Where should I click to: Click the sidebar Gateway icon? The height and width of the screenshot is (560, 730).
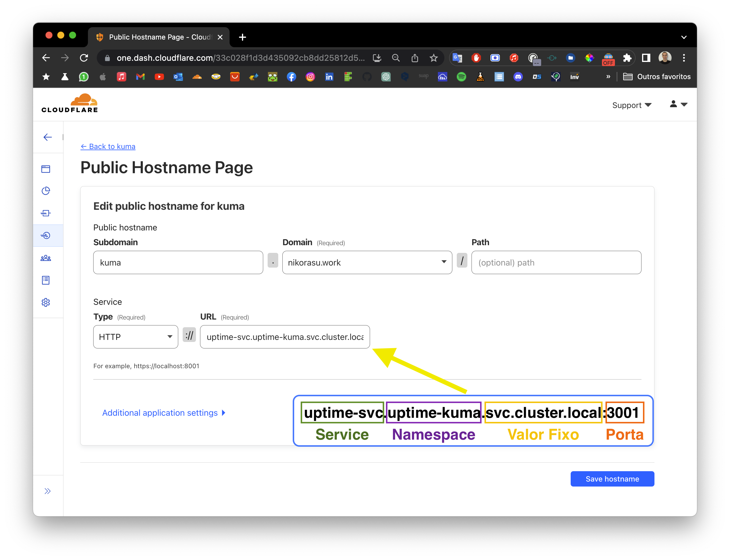pos(46,213)
